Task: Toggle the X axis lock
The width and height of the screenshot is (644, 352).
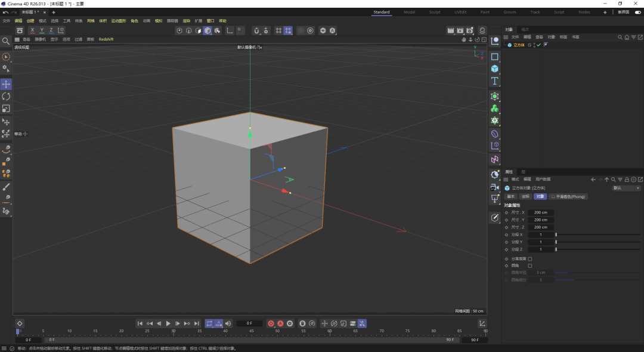Action: (32, 30)
